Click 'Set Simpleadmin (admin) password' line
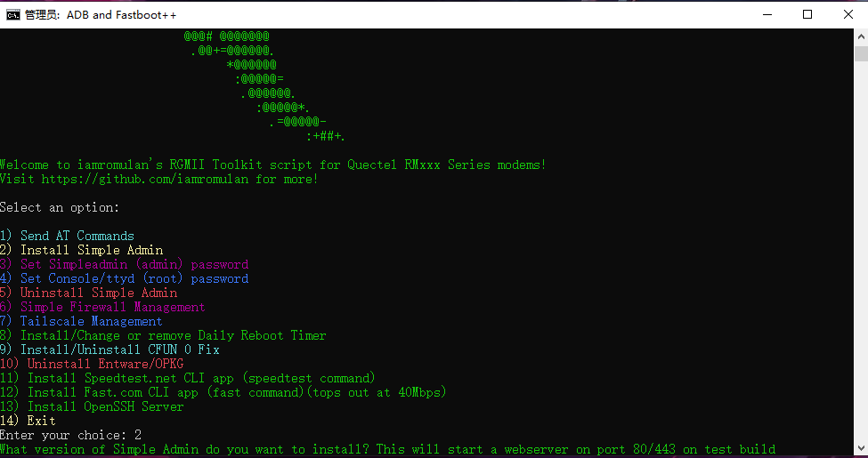This screenshot has height=458, width=868. [124, 264]
